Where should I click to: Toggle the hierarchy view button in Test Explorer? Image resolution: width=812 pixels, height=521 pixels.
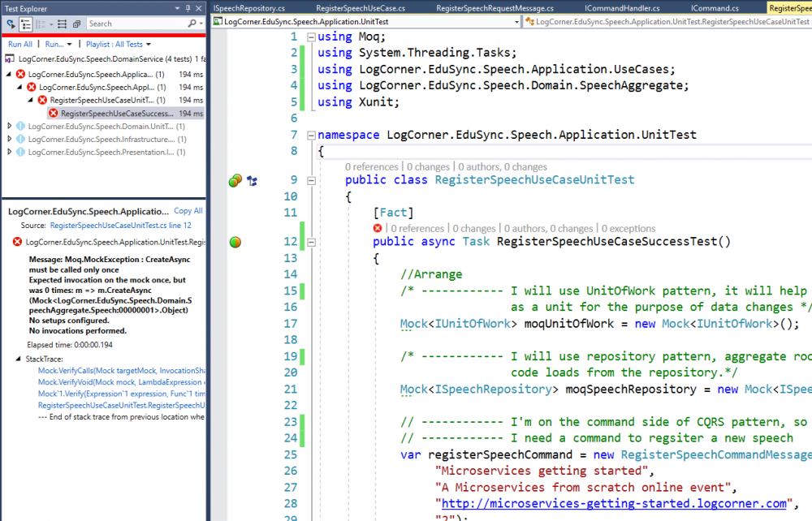tap(26, 24)
